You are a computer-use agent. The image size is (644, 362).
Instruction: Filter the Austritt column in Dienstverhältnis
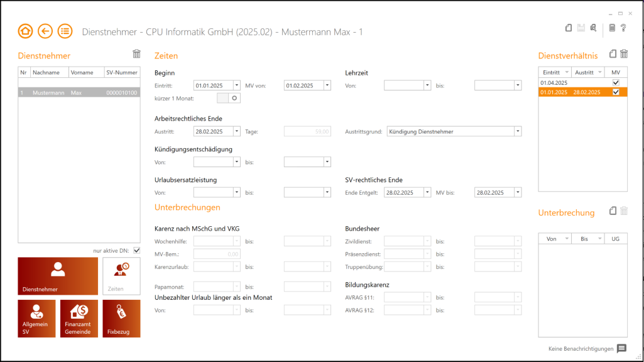599,72
